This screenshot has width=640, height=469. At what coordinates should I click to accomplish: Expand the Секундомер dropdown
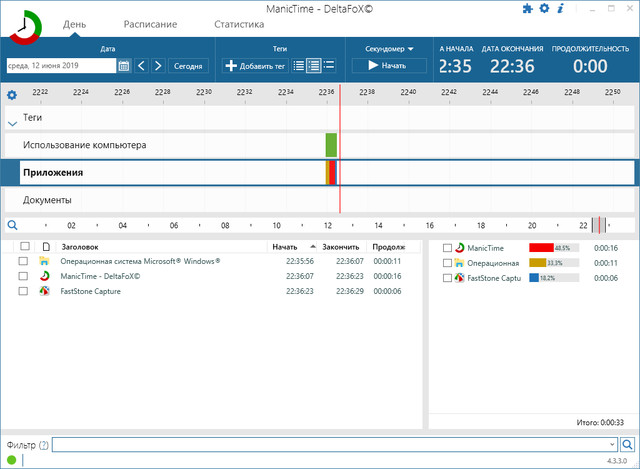(x=388, y=48)
